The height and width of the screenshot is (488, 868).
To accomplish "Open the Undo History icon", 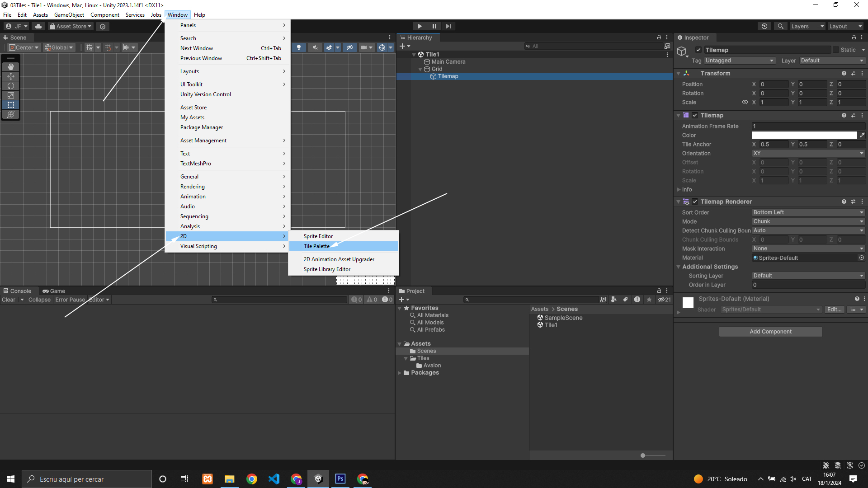I will [764, 26].
